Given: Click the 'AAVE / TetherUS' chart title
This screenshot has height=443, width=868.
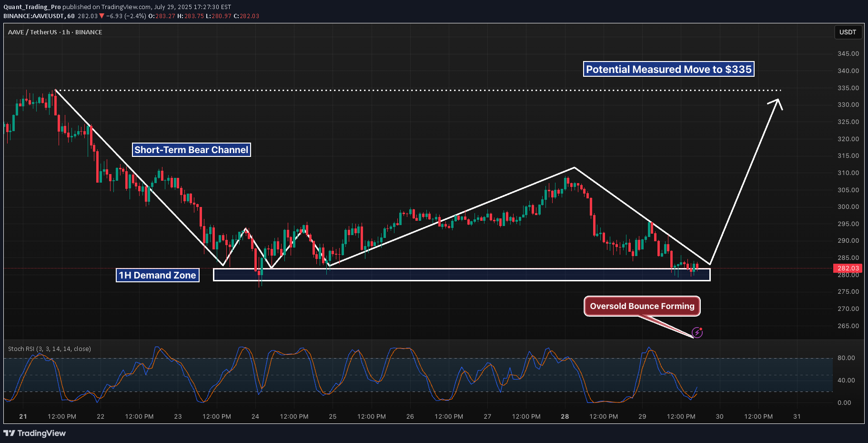Looking at the screenshot, I should point(55,32).
